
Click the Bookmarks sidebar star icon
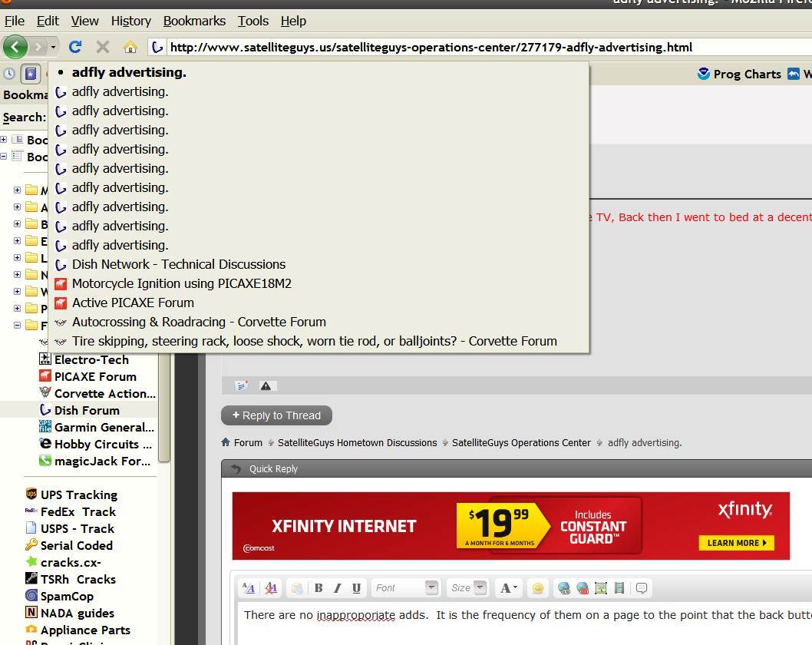coord(31,74)
